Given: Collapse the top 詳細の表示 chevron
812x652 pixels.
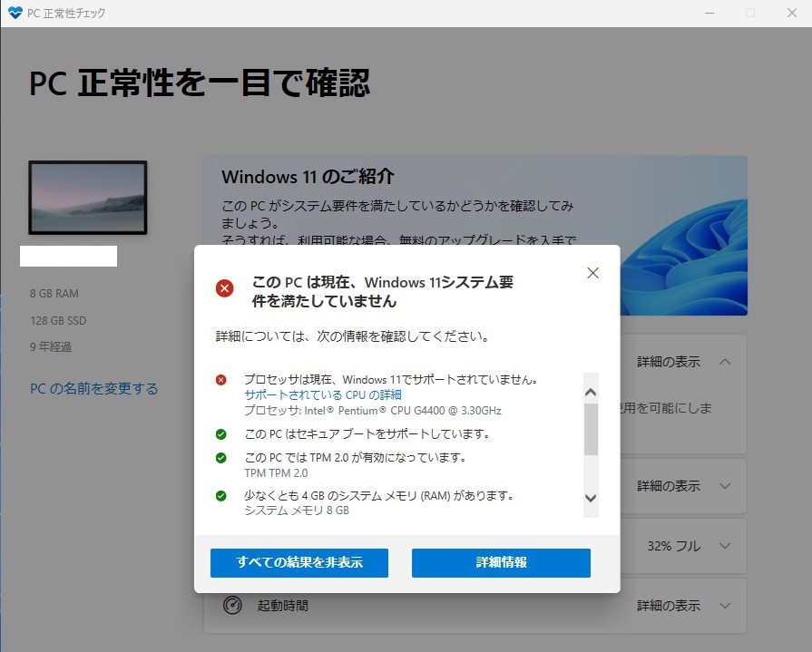Looking at the screenshot, I should coord(725,362).
